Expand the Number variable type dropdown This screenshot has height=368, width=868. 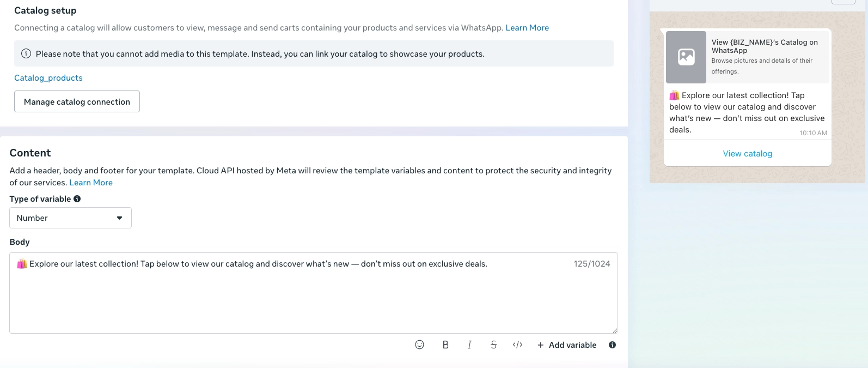point(70,218)
